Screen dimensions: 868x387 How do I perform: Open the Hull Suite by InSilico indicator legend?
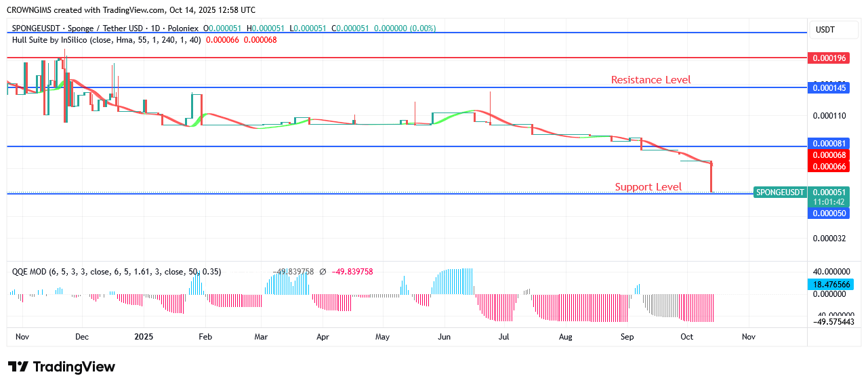pos(106,40)
